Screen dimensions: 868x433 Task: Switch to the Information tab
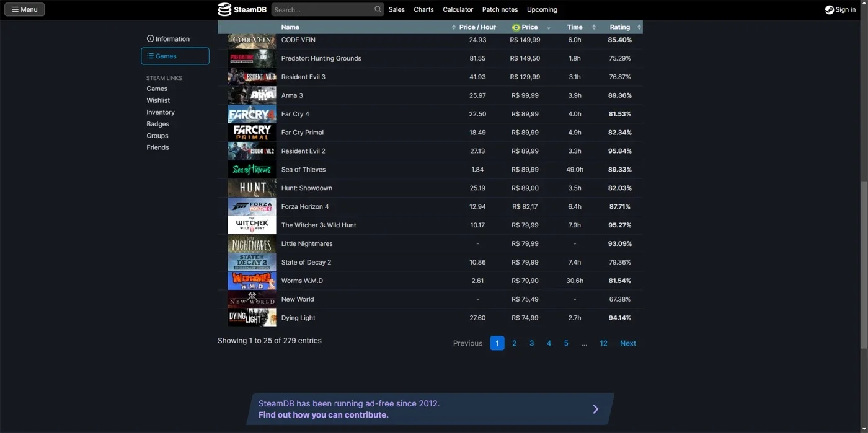[x=168, y=39]
